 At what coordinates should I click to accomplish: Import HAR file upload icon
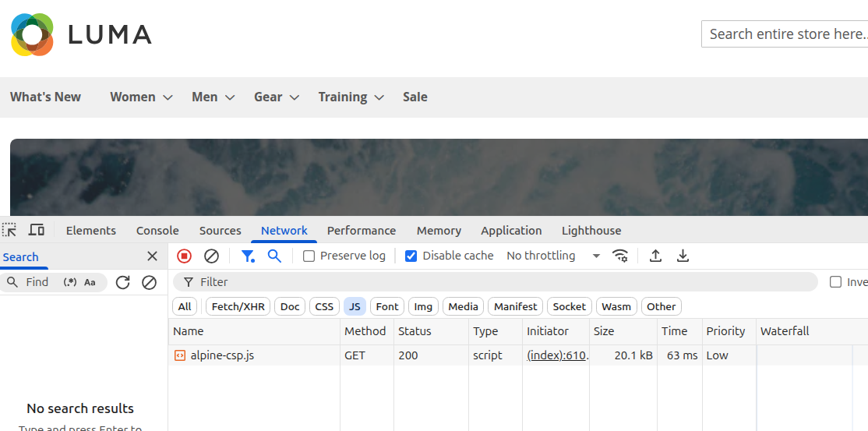[655, 256]
